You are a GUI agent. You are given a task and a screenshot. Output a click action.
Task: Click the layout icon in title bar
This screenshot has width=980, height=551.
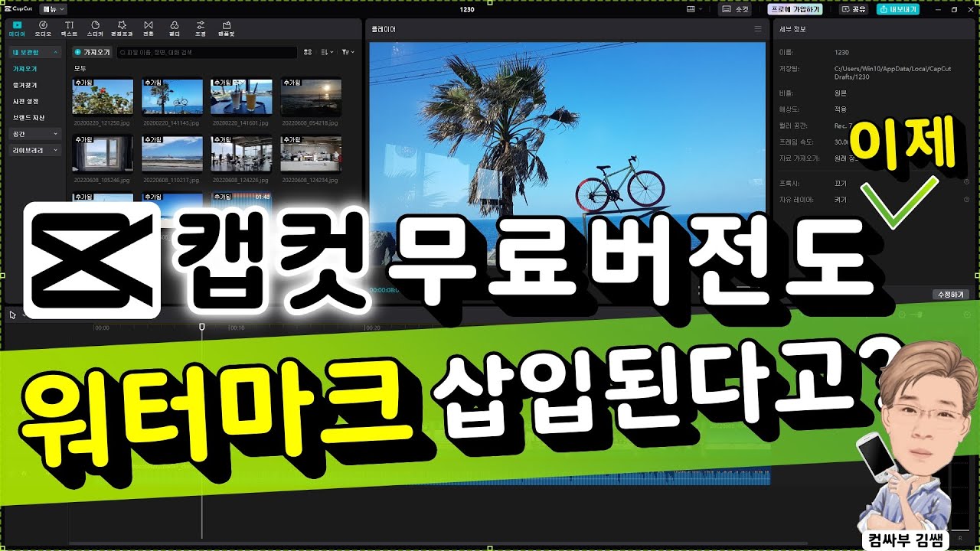(x=691, y=9)
